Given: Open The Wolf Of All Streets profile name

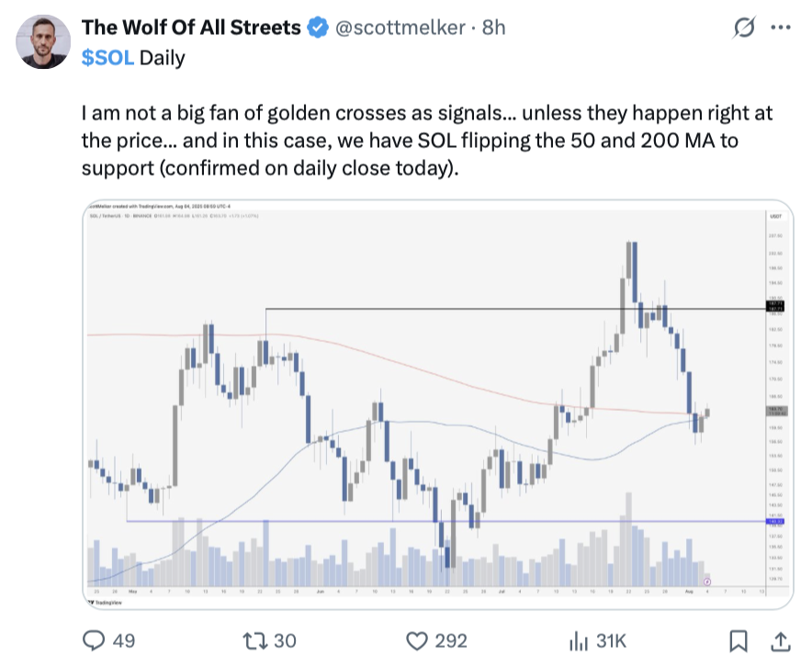Looking at the screenshot, I should 191,28.
